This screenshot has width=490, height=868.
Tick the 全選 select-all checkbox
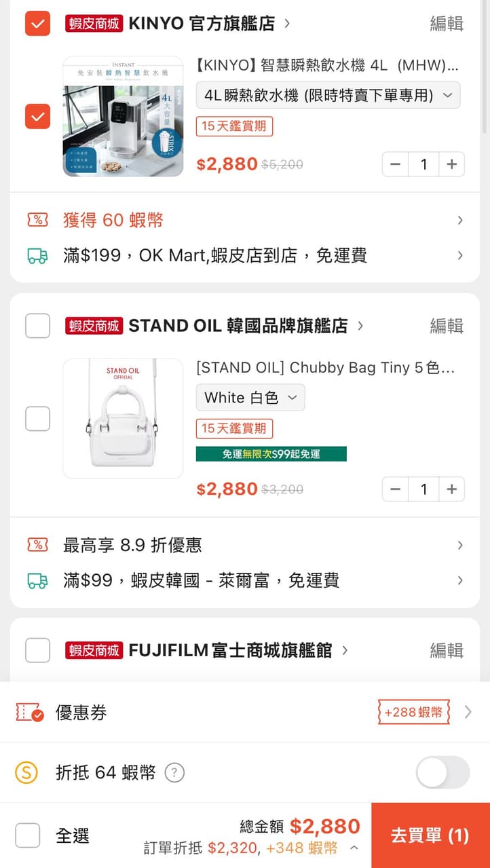tap(28, 835)
